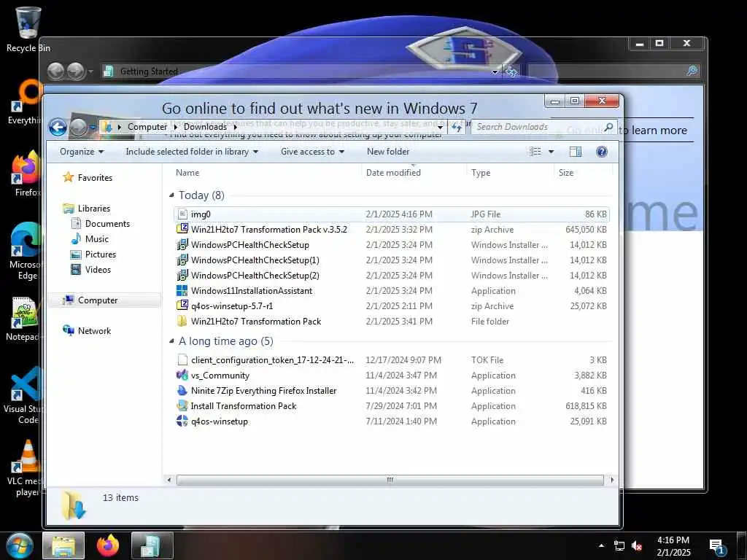The height and width of the screenshot is (560, 747).
Task: Open the Windows Start orb
Action: click(x=19, y=545)
